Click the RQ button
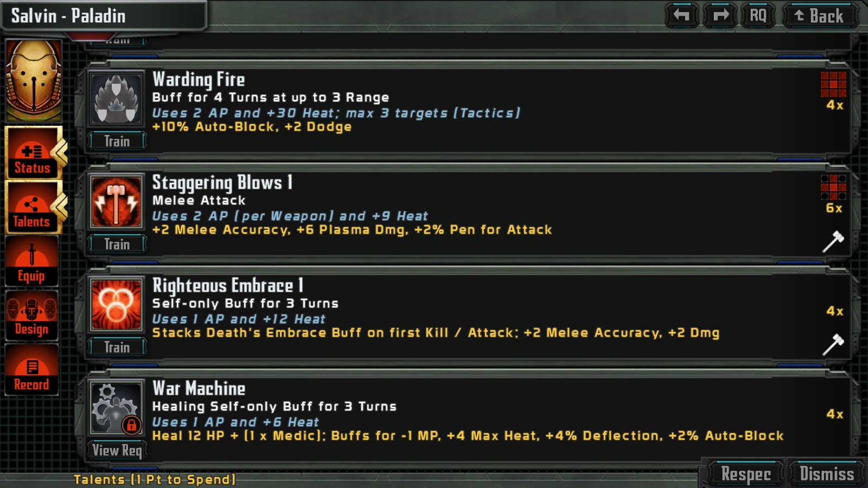This screenshot has height=488, width=868. (758, 15)
